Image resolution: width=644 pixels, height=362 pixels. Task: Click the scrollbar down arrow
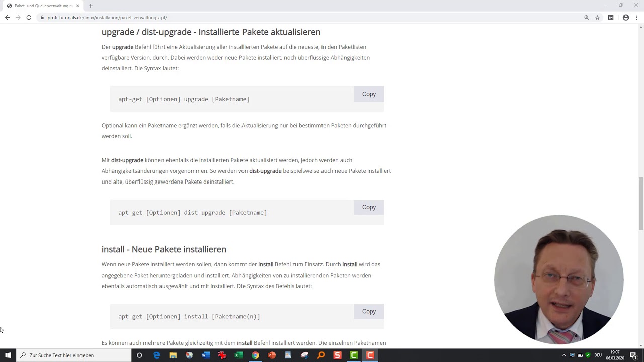coord(641,345)
